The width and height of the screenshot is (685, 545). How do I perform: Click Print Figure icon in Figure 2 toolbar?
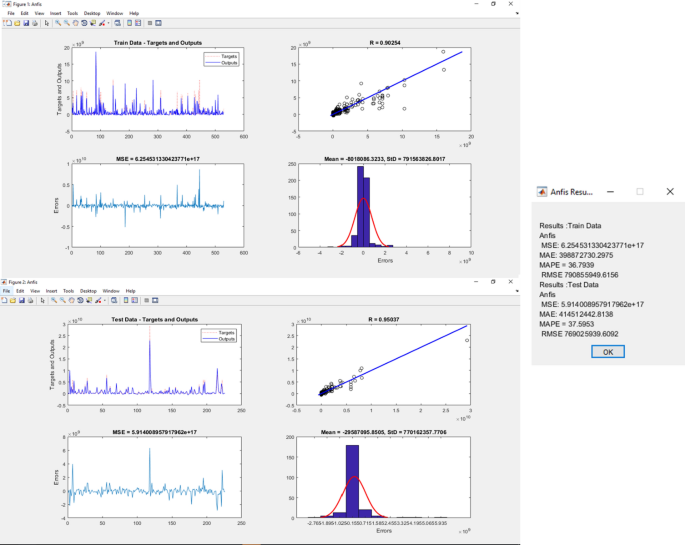coord(30,300)
